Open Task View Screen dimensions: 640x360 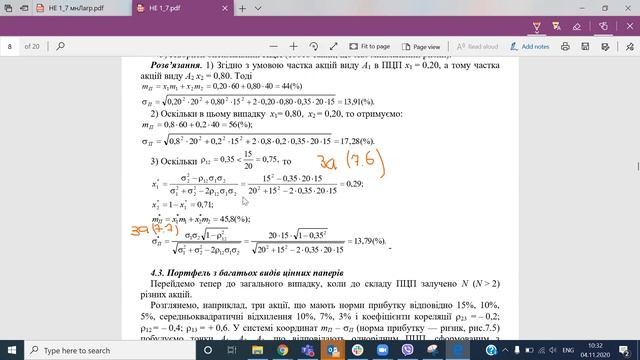tap(232, 350)
